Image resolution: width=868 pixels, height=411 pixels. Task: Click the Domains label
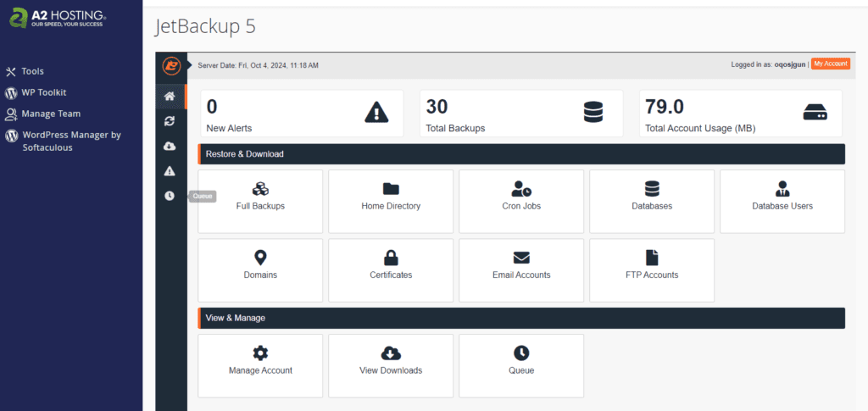(x=260, y=275)
